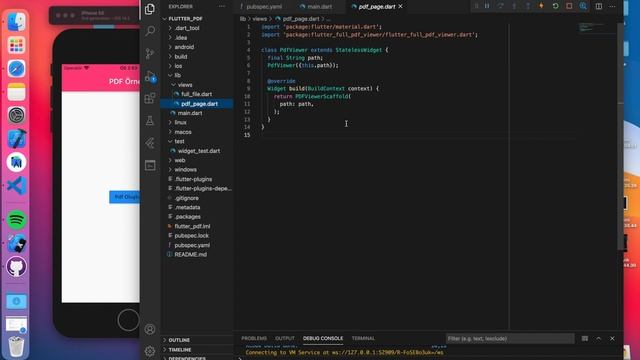Click views in the editor breadcrumb

pos(259,19)
